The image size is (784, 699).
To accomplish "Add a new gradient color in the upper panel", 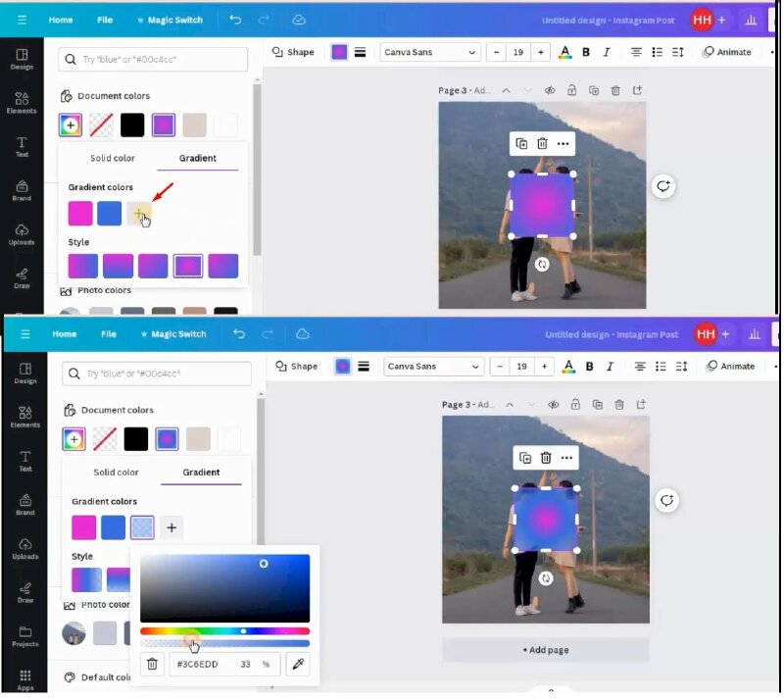I will pyautogui.click(x=139, y=213).
